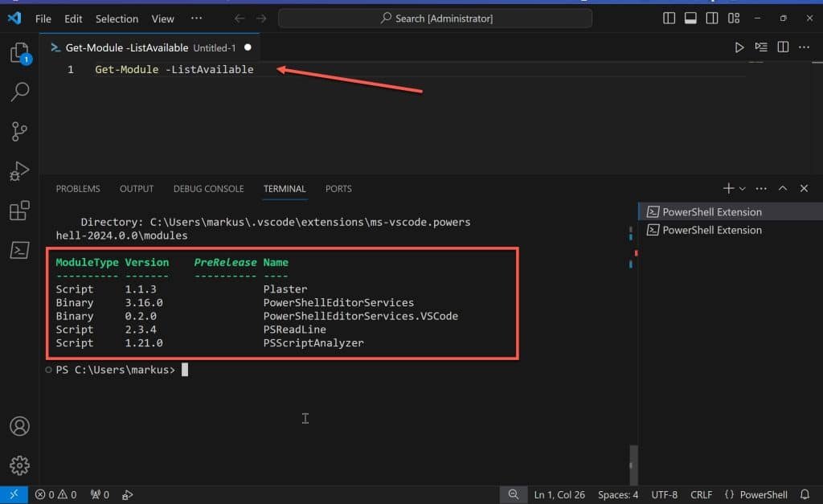823x504 pixels.
Task: Switch to the OUTPUT tab
Action: coord(136,188)
